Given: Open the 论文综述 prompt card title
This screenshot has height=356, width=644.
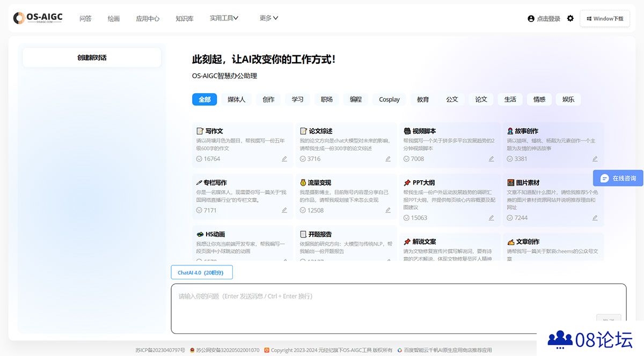Looking at the screenshot, I should click(x=320, y=131).
